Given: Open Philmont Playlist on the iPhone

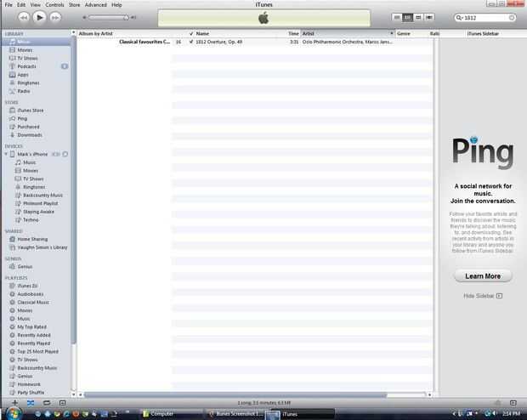Looking at the screenshot, I should tap(40, 203).
